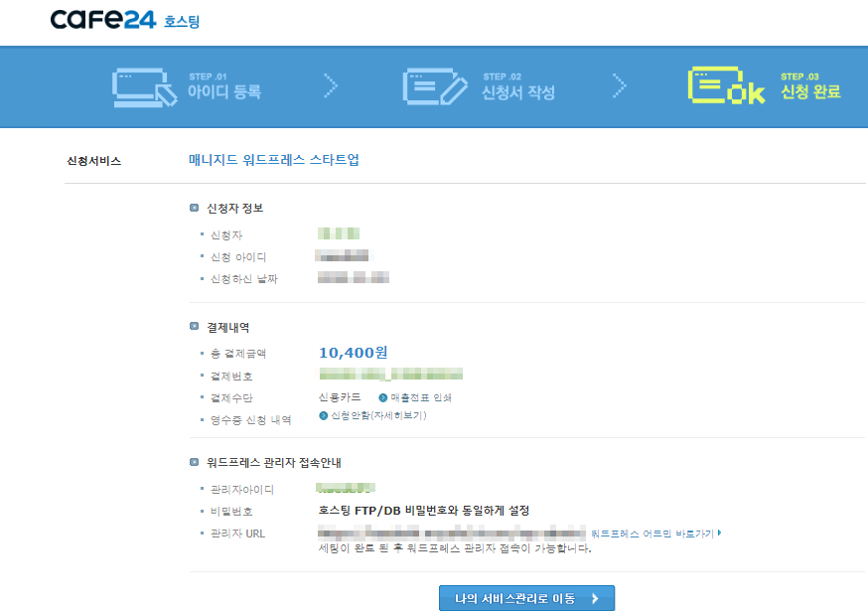Click the 결제번호 row label
This screenshot has width=868, height=611.
pyautogui.click(x=231, y=377)
